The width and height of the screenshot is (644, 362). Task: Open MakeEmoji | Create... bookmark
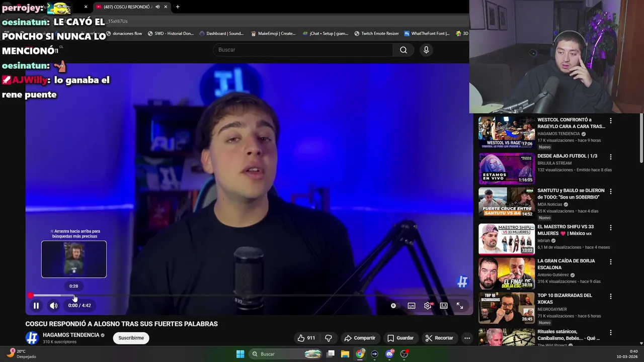(273, 34)
